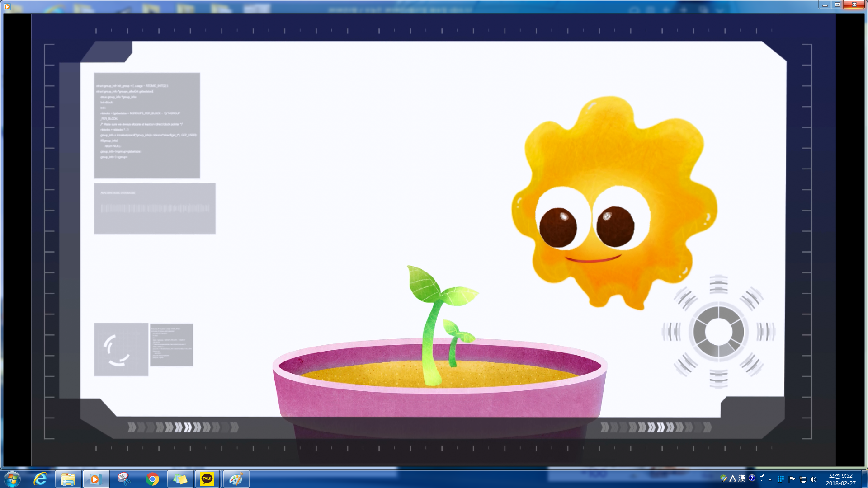Click the Show Desktop strip at taskbar end
This screenshot has width=868, height=488.
(x=865, y=479)
